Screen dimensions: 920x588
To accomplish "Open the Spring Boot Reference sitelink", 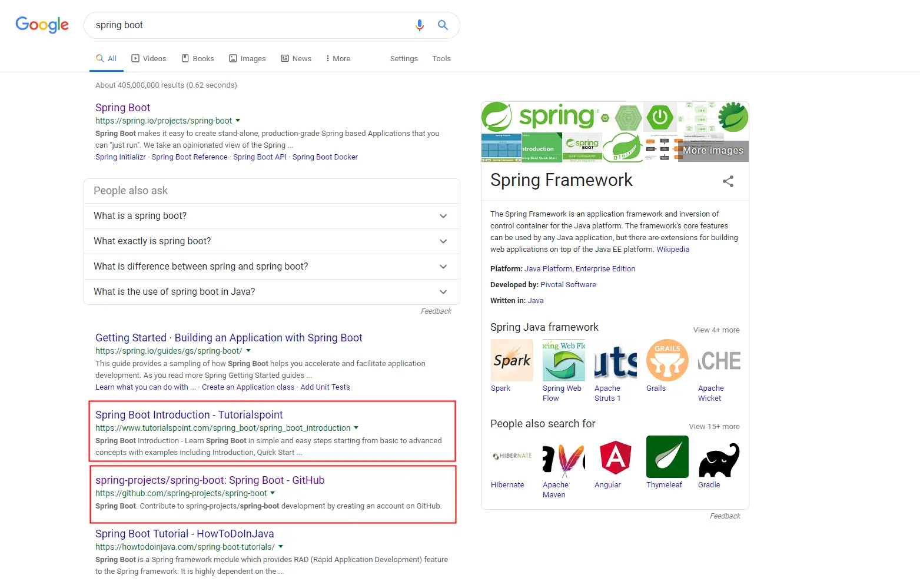I will [190, 157].
